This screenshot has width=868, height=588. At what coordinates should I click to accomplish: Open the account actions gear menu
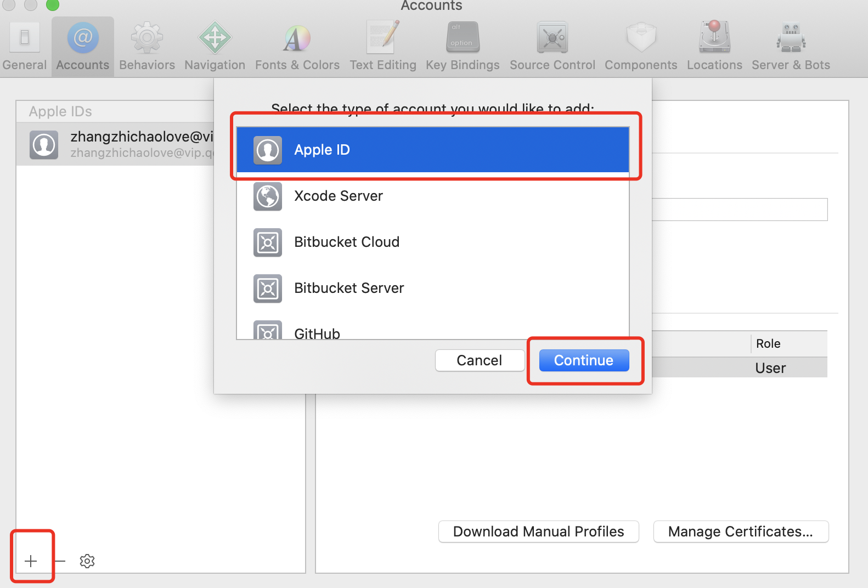pyautogui.click(x=87, y=561)
